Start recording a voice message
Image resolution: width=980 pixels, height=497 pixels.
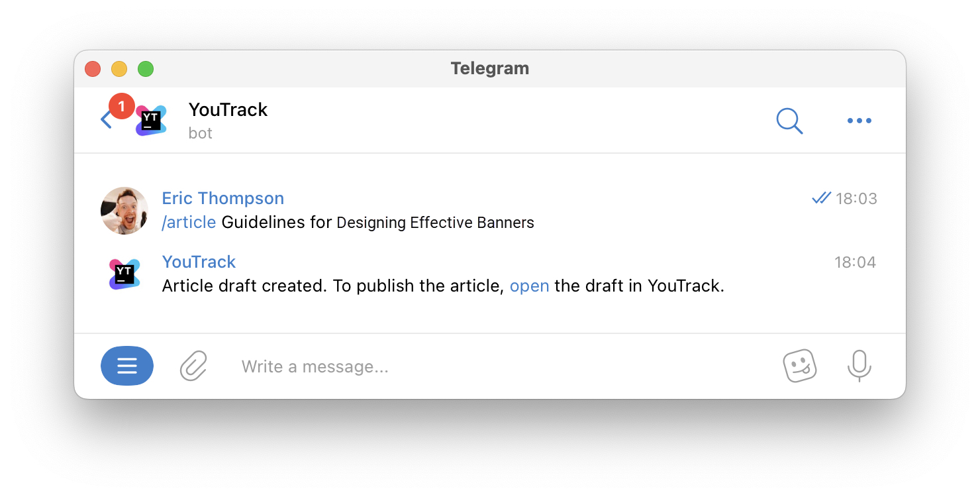859,365
